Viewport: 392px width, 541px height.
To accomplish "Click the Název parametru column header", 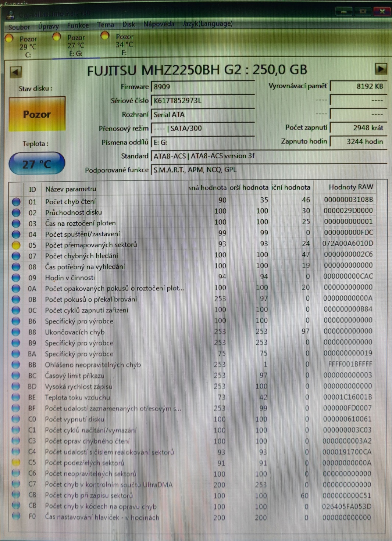I will (x=71, y=189).
